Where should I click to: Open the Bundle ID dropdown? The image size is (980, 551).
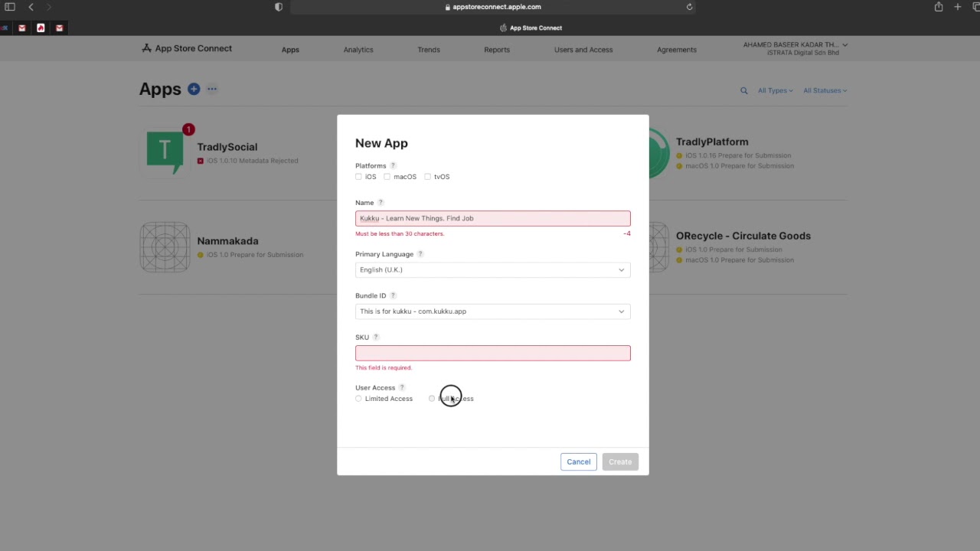493,311
